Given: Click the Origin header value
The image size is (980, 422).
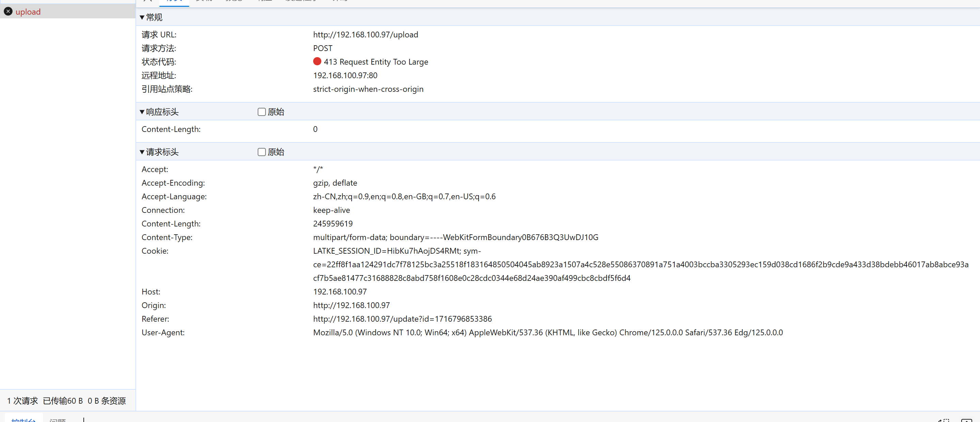Looking at the screenshot, I should click(351, 305).
